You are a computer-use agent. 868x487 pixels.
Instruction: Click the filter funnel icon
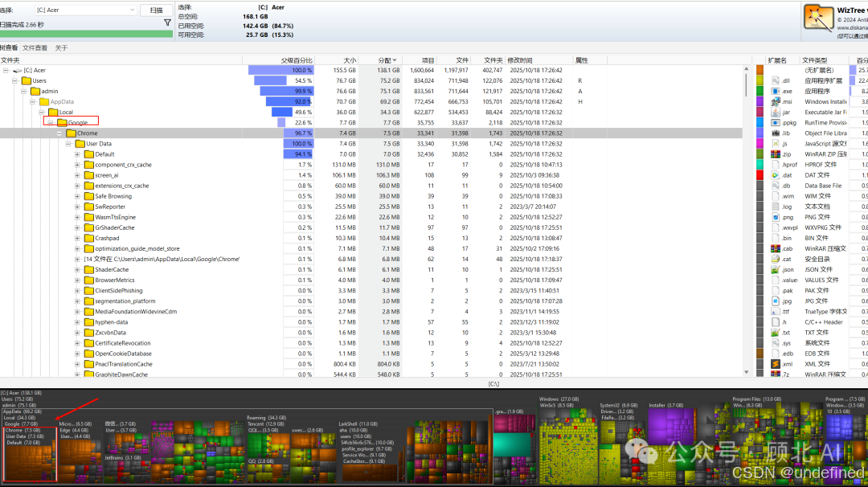pos(167,23)
